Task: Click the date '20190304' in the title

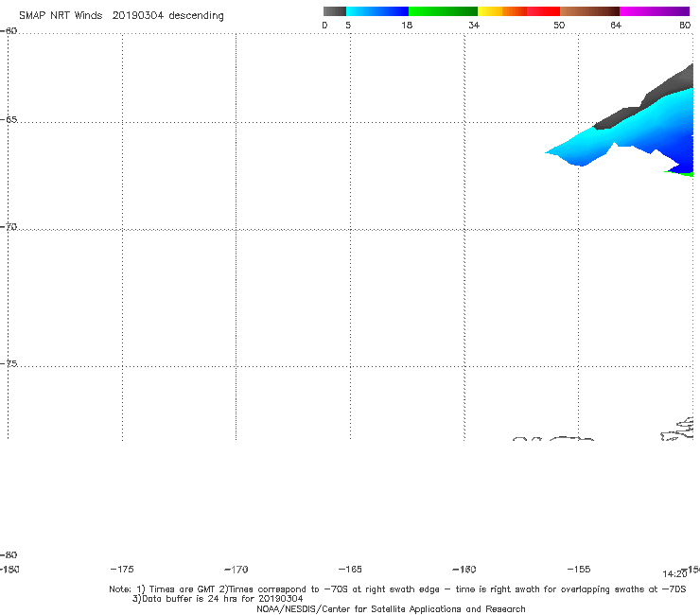Action: pos(138,15)
